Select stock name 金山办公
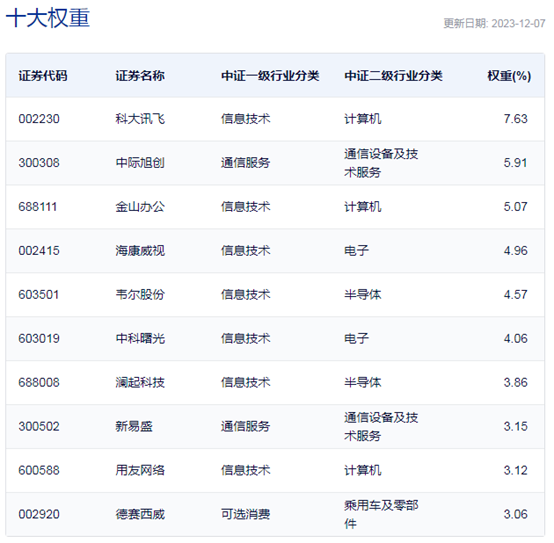This screenshot has height=543, width=554. 140,207
